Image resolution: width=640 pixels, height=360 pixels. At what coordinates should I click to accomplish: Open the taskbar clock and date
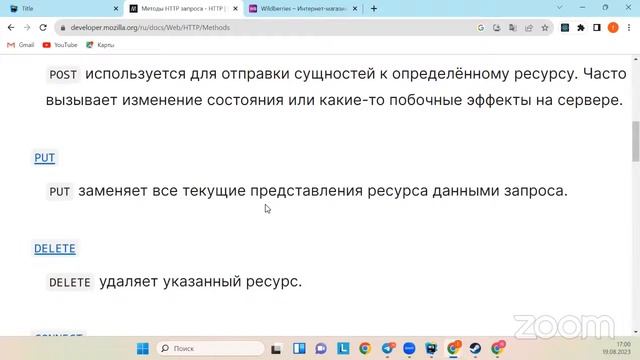[x=617, y=348]
